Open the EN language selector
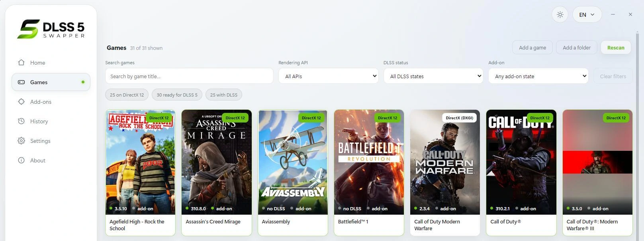Image resolution: width=644 pixels, height=241 pixels. 587,15
